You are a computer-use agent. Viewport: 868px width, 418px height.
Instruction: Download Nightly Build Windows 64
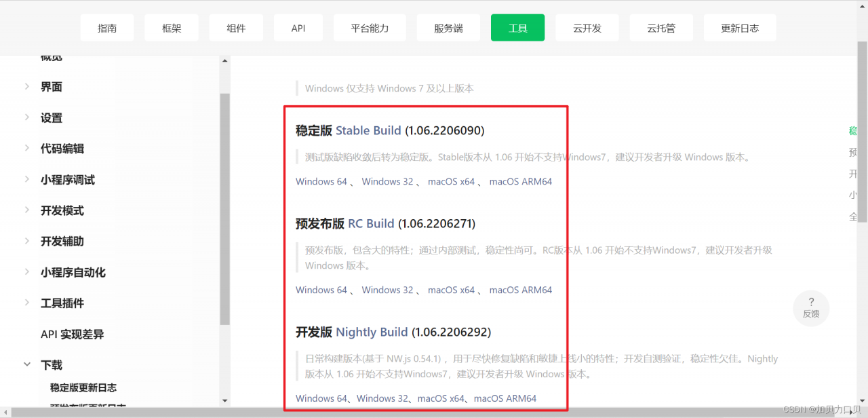321,398
